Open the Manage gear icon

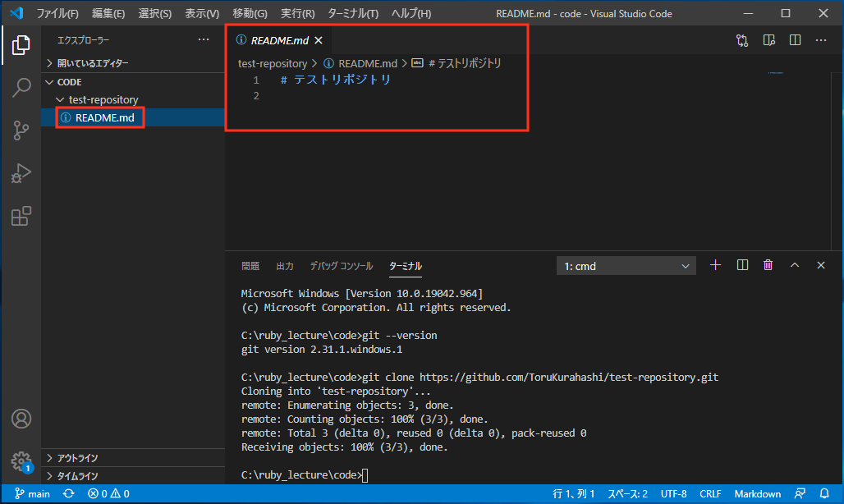pyautogui.click(x=21, y=460)
